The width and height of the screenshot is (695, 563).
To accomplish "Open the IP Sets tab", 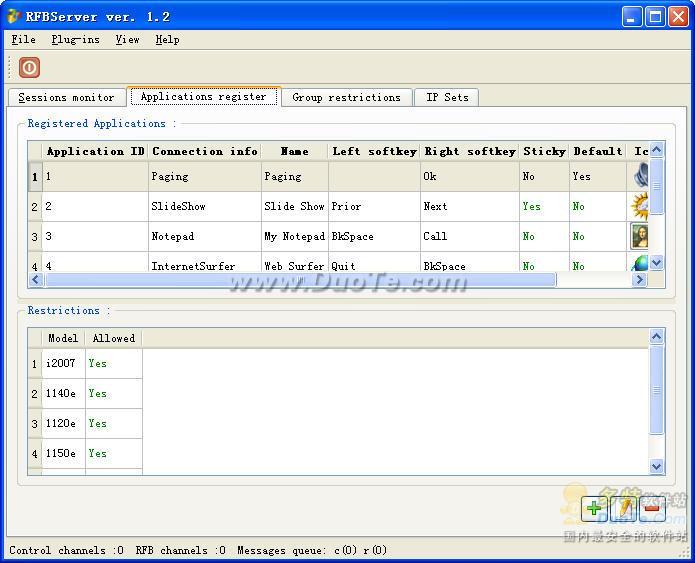I will point(447,98).
